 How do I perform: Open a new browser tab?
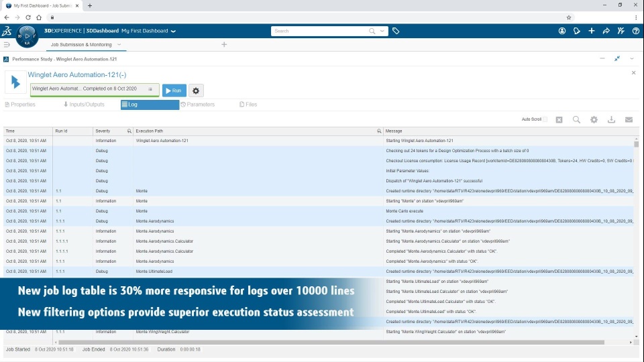[89, 6]
